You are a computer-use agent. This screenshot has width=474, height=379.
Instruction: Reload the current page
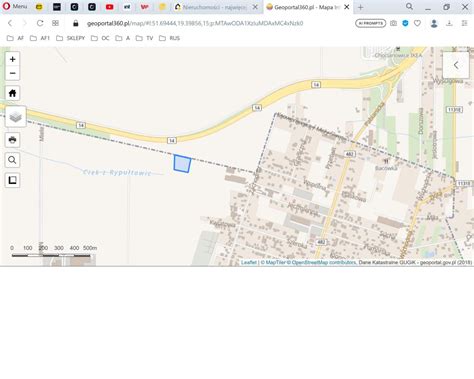click(x=40, y=23)
